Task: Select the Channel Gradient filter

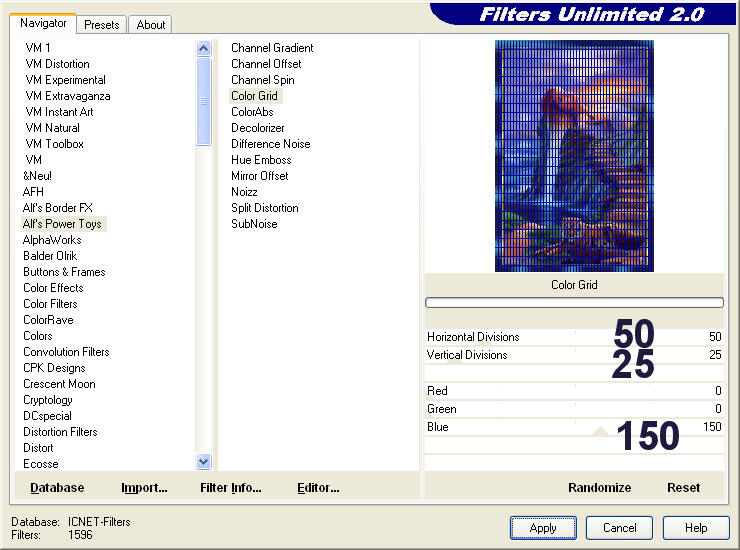Action: tap(272, 48)
